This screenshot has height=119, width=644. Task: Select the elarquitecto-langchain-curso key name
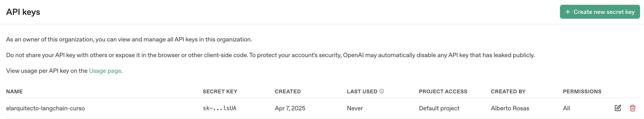click(x=45, y=108)
